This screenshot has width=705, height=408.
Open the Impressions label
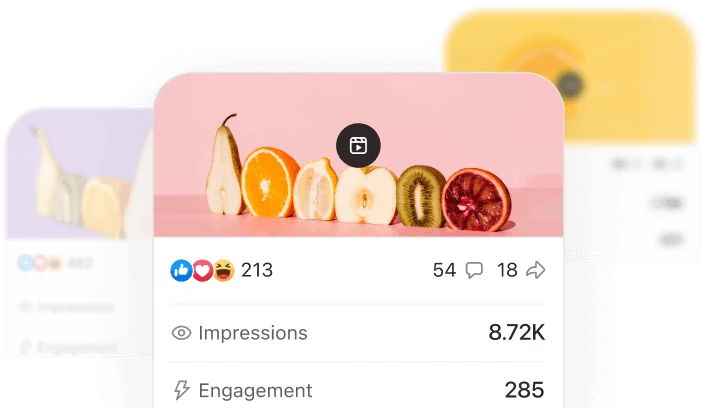point(253,333)
